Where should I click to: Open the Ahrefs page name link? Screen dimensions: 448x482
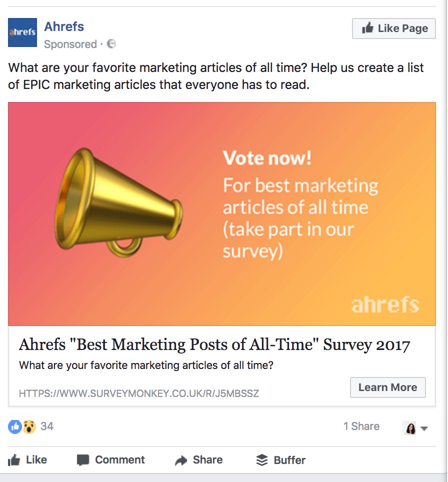point(64,26)
